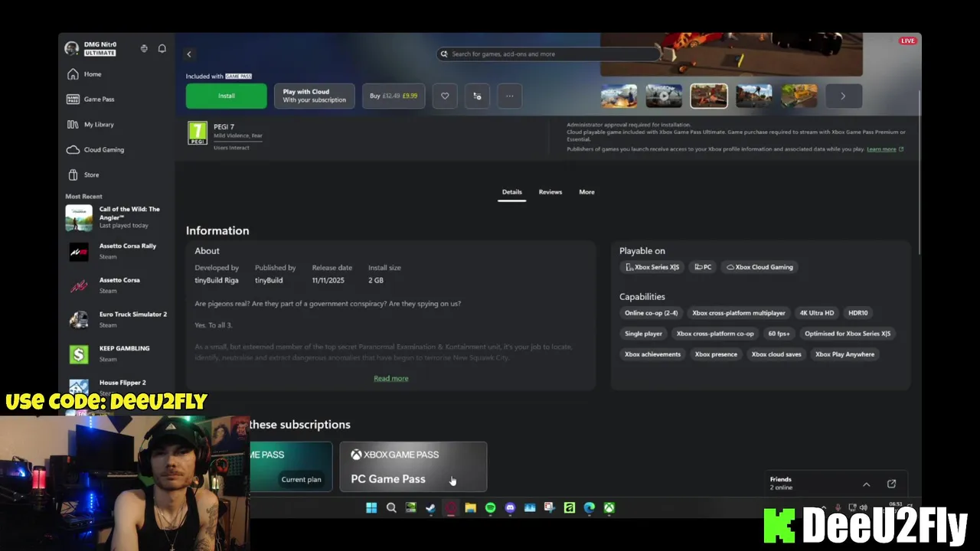
Task: Pop out Friends panel with external icon
Action: point(891,484)
